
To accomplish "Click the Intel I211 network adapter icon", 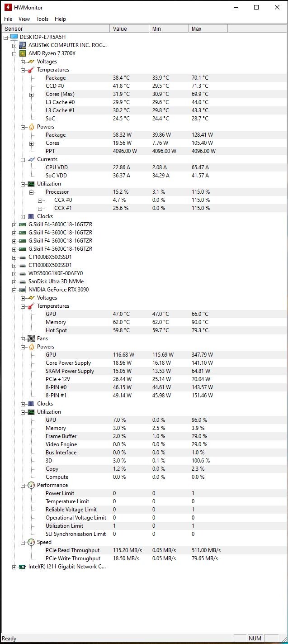I will 23,567.
